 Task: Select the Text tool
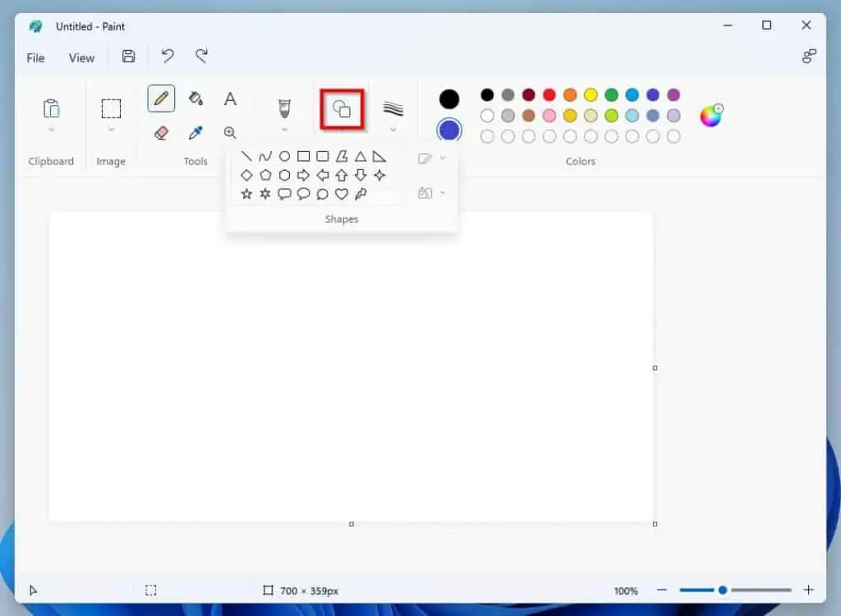click(230, 99)
